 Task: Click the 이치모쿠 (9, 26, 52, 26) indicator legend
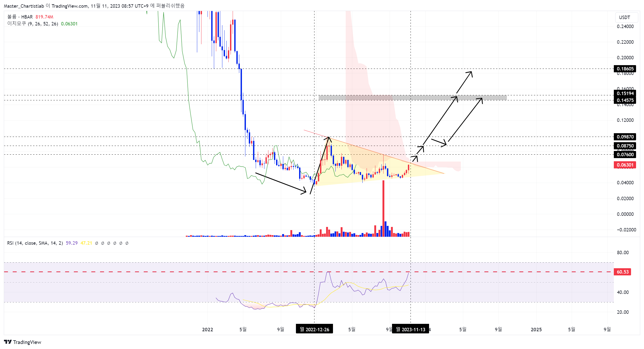(x=33, y=24)
